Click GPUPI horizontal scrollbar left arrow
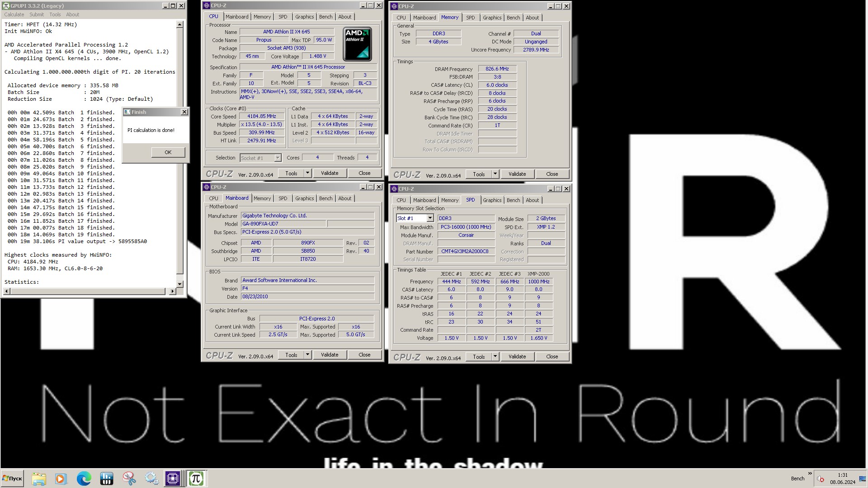Screen dimensions: 868x488 [x=6, y=292]
